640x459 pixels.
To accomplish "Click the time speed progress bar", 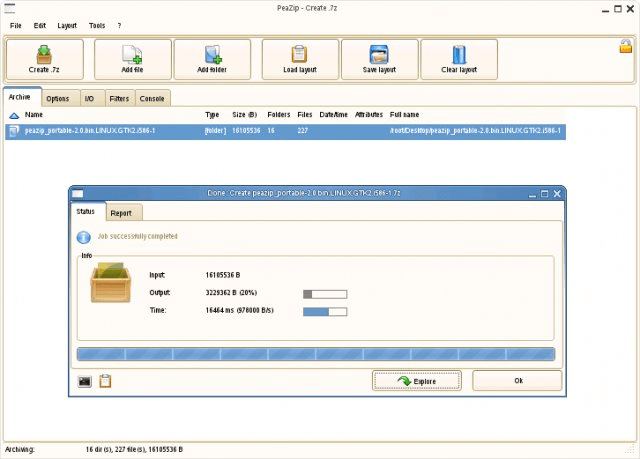I will (x=325, y=312).
